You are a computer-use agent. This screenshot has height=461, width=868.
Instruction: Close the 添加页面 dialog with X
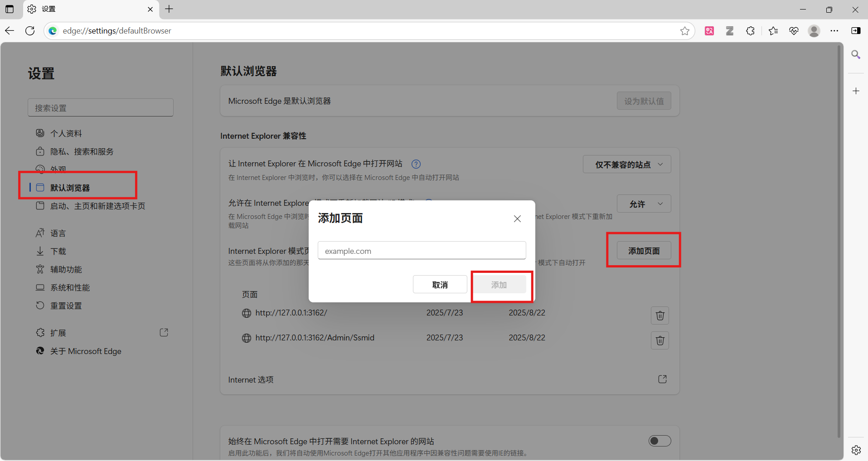[x=517, y=218]
